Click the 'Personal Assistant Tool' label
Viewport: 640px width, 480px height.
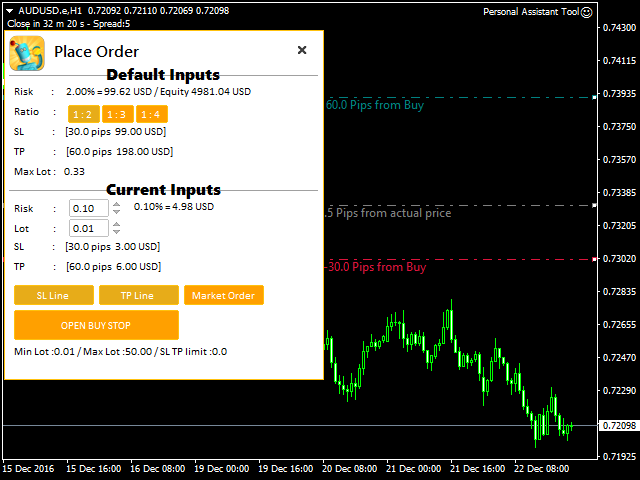531,12
